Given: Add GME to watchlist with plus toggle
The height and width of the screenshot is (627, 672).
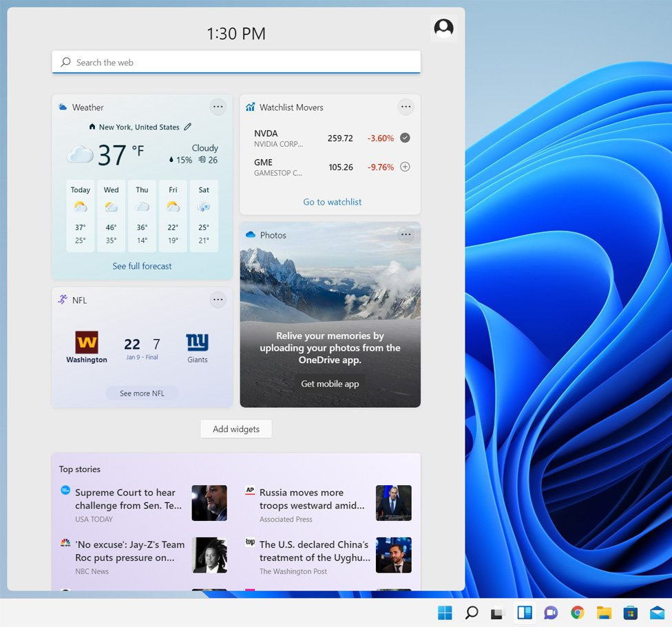Looking at the screenshot, I should point(406,167).
